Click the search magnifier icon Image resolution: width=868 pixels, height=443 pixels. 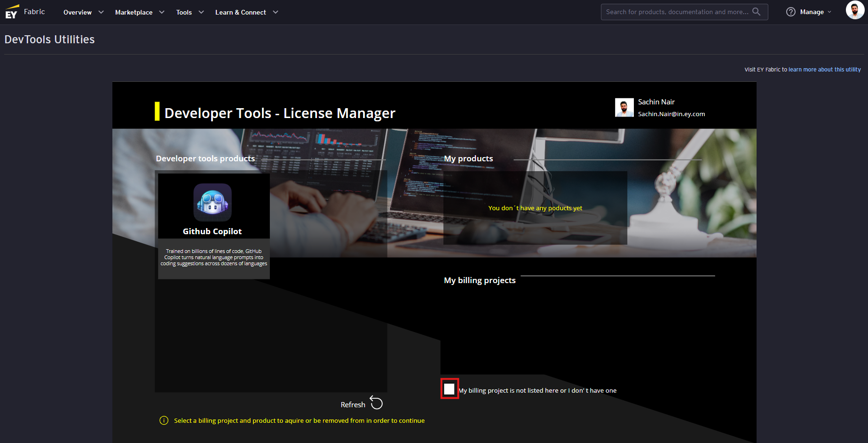(756, 12)
